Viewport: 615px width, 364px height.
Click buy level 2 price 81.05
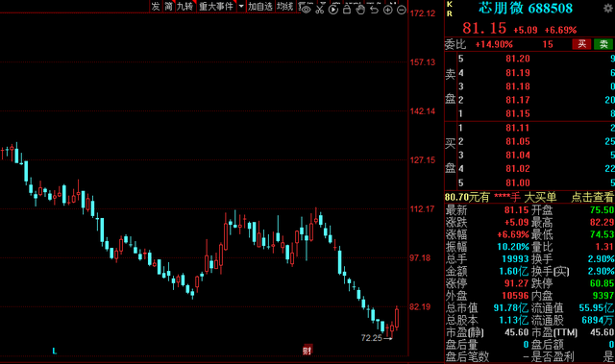(x=518, y=141)
